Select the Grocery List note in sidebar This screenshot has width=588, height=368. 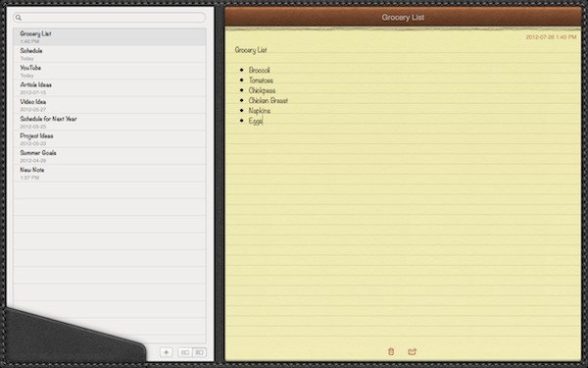(110, 37)
